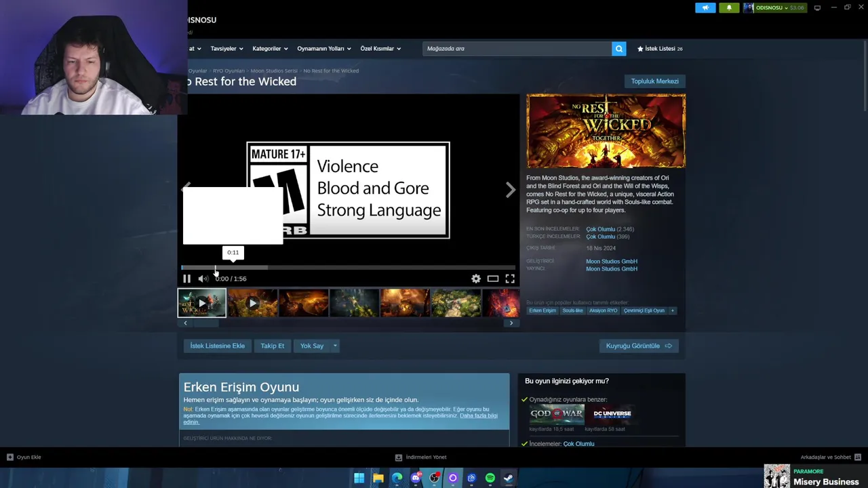
Task: Select the Aksiyon RYO tag
Action: (603, 310)
